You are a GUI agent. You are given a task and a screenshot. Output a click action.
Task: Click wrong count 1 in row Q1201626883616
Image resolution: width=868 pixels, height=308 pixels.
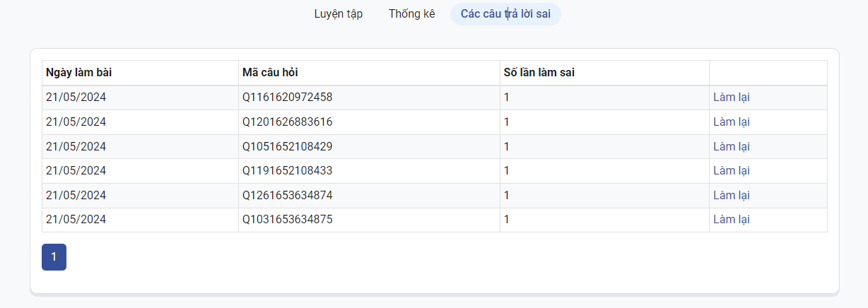[x=507, y=122]
